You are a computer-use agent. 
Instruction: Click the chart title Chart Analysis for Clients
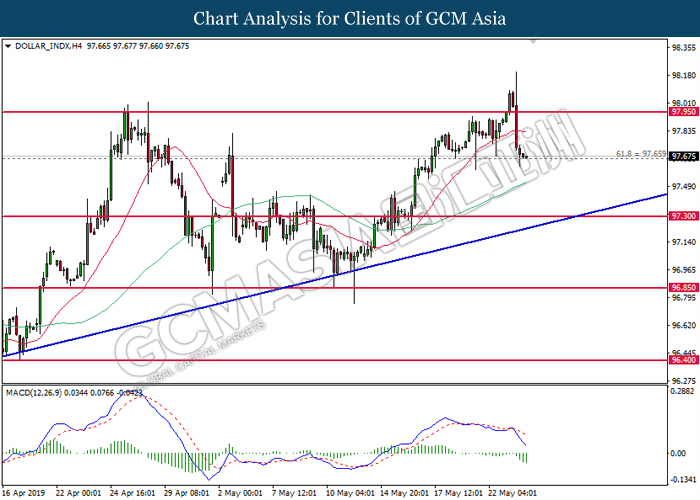[349, 18]
